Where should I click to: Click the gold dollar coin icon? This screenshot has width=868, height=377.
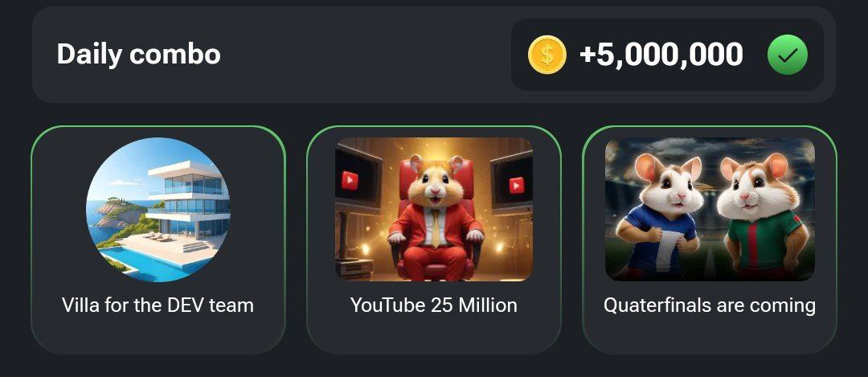pos(547,55)
